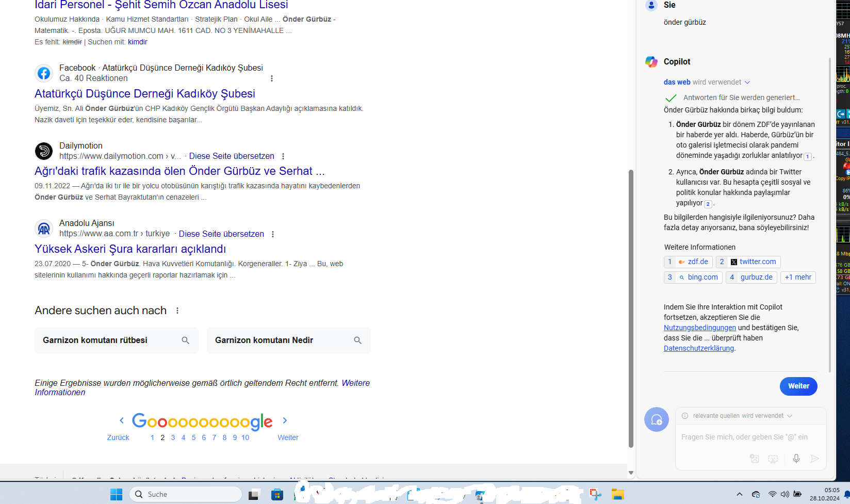
Task: Click the browser page vertical scrollbar thumb
Action: coord(631,308)
